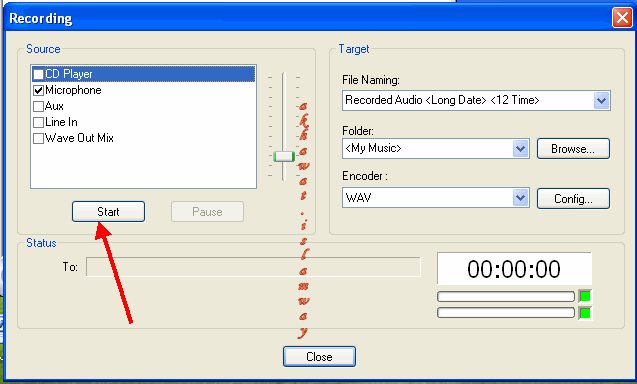Click the WAV encoder combo box

coord(436,198)
